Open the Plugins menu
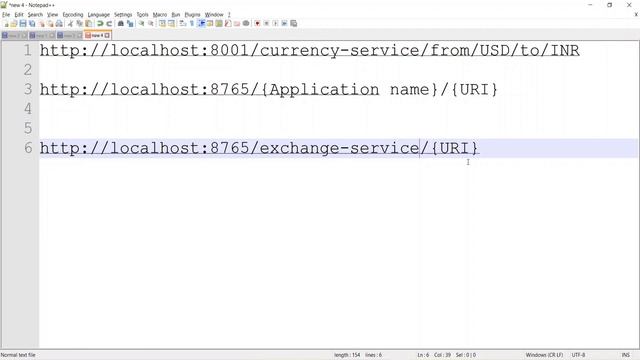The height and width of the screenshot is (360, 640). coord(192,15)
